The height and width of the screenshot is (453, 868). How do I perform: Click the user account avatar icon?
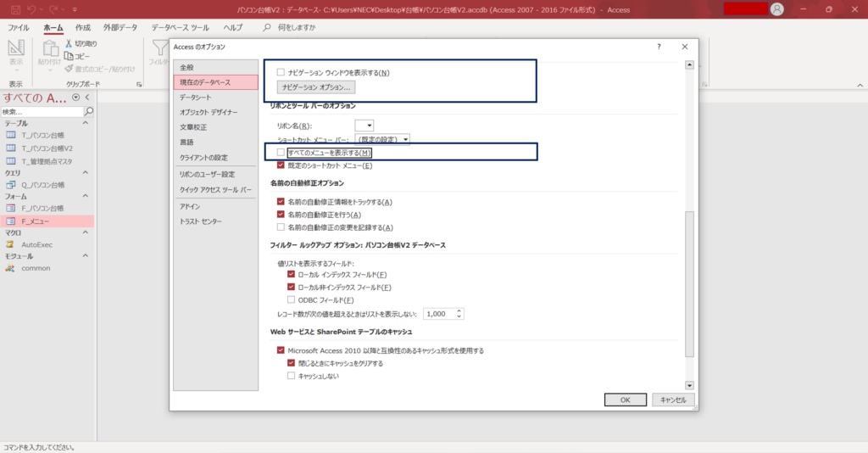point(777,9)
